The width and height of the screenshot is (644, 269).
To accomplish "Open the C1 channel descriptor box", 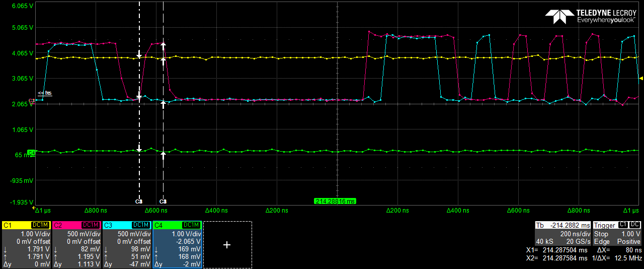I will (26, 245).
